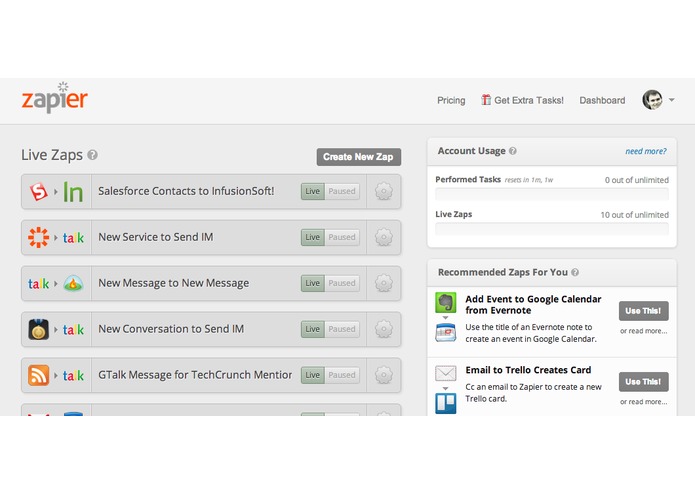Open New Service to Send IM zap title

click(x=156, y=237)
